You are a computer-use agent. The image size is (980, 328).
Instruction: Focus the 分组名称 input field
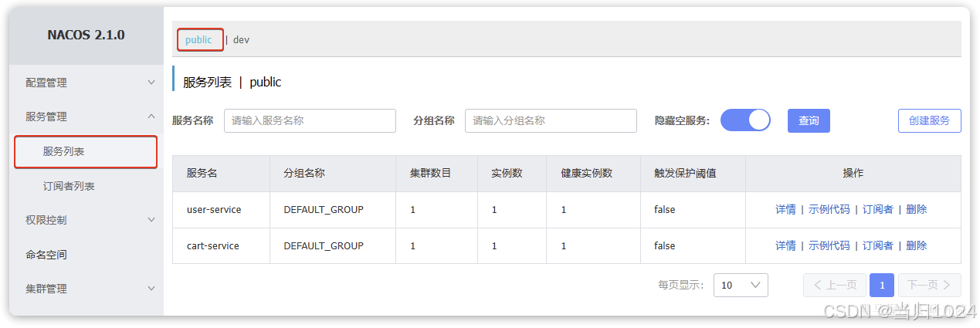tap(551, 120)
